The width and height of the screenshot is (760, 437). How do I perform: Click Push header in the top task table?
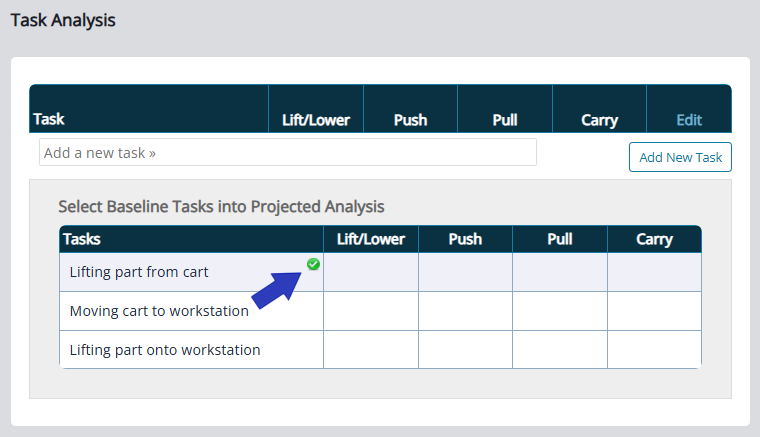click(x=410, y=120)
